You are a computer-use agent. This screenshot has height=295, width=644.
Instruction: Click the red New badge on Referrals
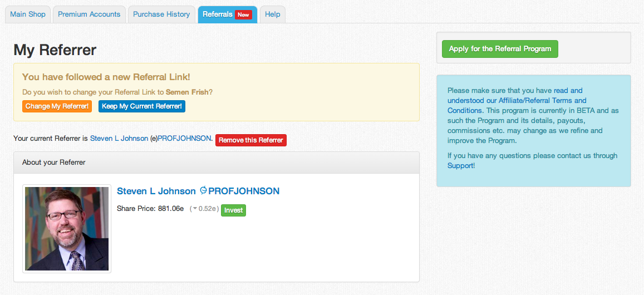243,15
